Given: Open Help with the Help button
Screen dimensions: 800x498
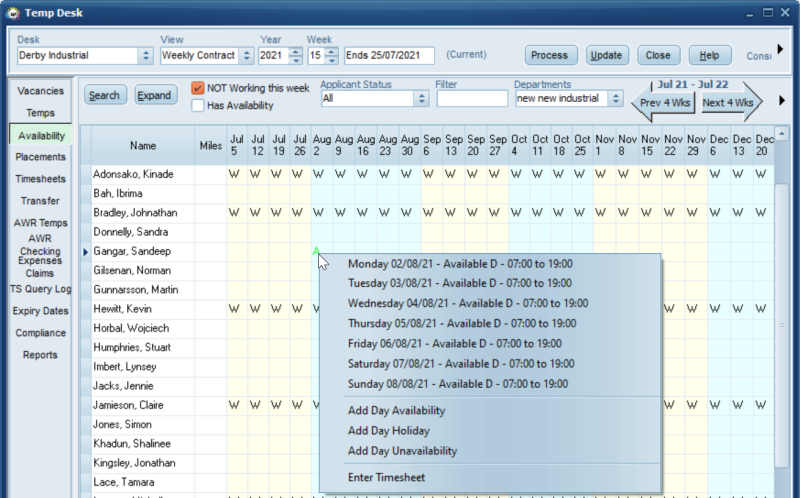Looking at the screenshot, I should pos(710,55).
